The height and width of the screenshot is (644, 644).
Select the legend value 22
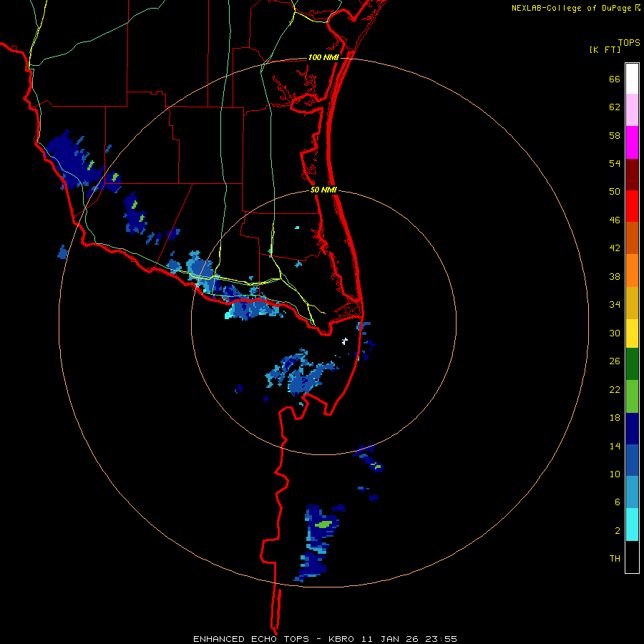[x=615, y=390]
